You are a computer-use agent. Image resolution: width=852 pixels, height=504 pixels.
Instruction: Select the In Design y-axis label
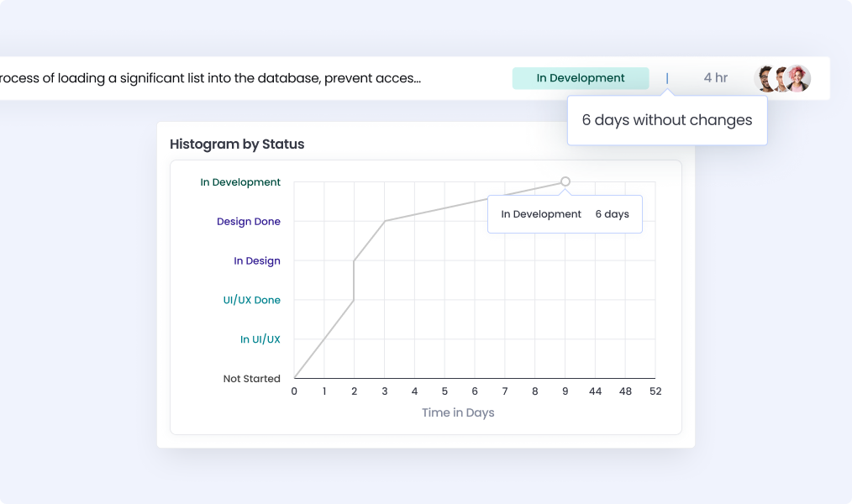pos(257,261)
